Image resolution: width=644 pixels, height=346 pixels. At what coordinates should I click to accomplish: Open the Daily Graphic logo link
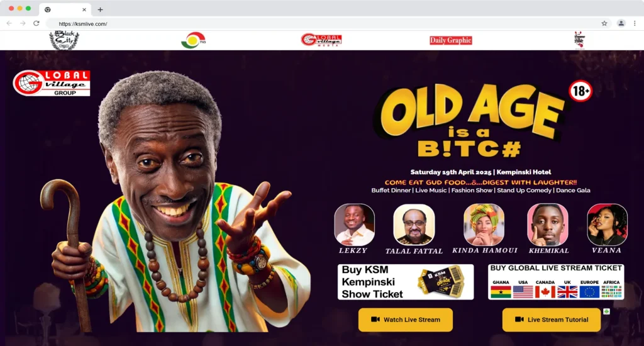(450, 40)
